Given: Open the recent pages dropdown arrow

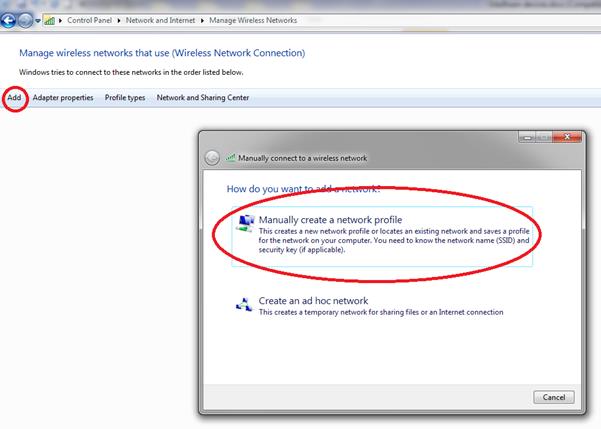Looking at the screenshot, I should [x=38, y=20].
